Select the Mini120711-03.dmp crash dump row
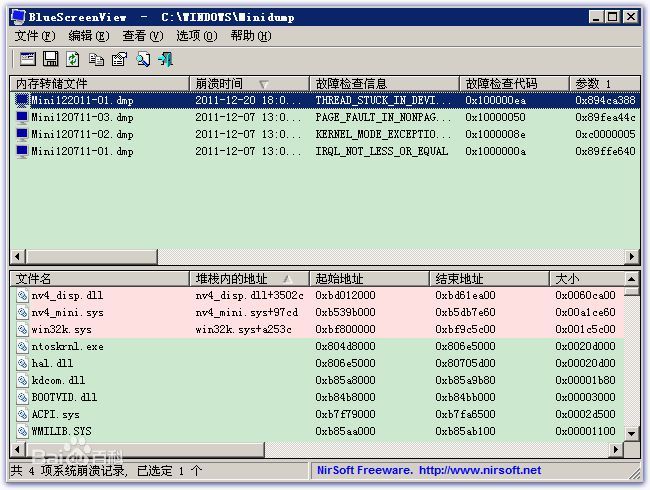This screenshot has width=650, height=490. [81, 118]
